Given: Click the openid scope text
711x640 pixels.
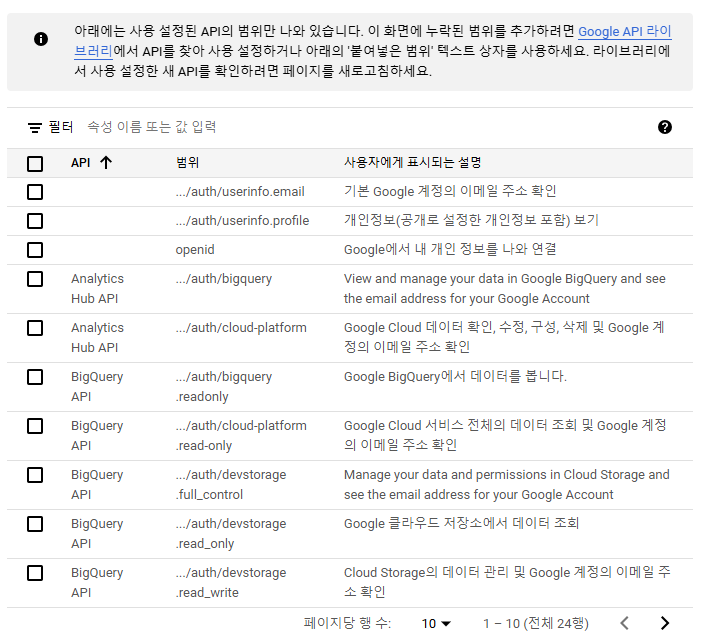Looking at the screenshot, I should coord(195,250).
